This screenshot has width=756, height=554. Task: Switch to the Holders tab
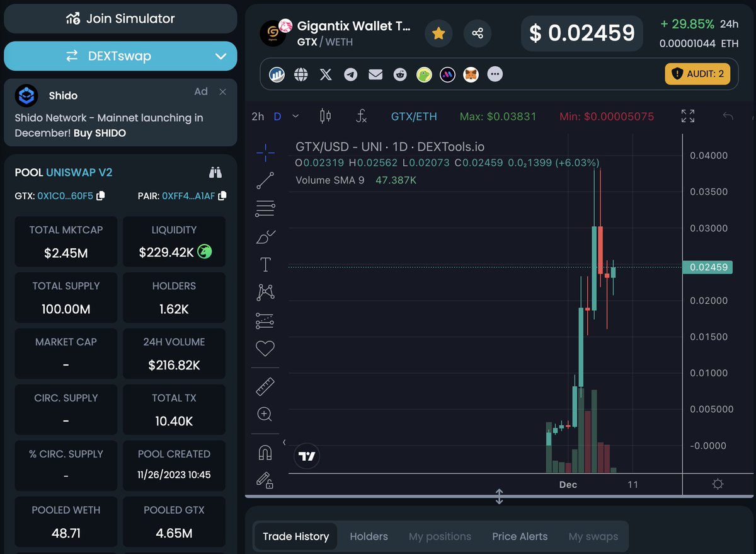[x=369, y=536]
